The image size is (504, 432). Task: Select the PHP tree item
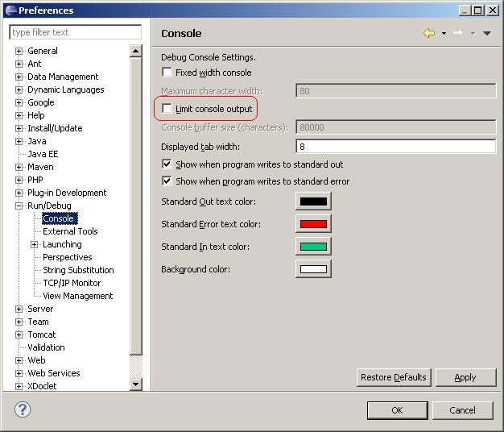(x=35, y=180)
